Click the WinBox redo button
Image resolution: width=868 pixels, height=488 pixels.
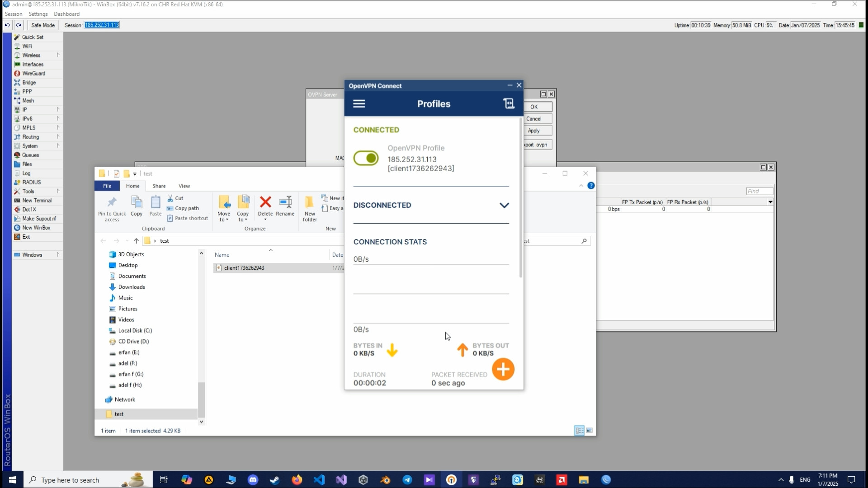[x=19, y=25]
